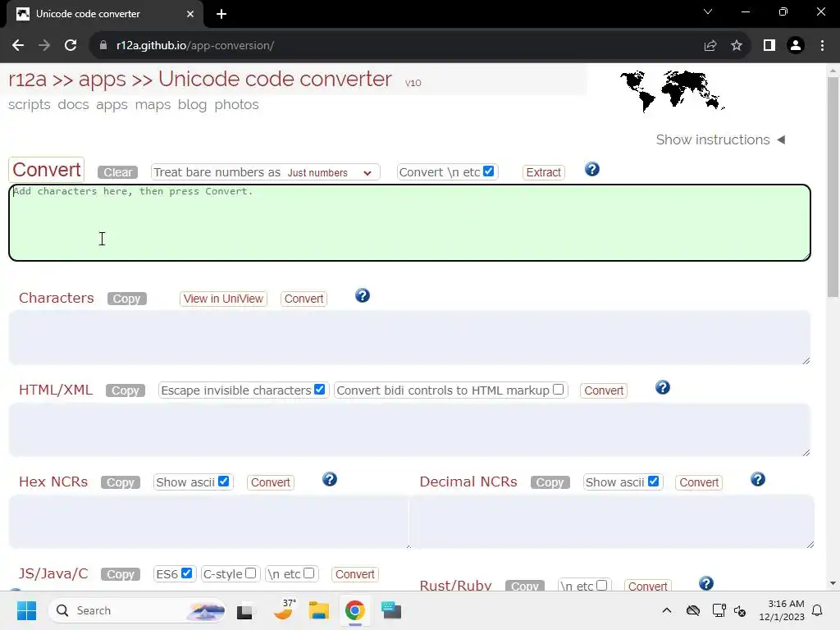Open the Characters section help icon
Viewport: 840px width, 630px height.
click(362, 295)
